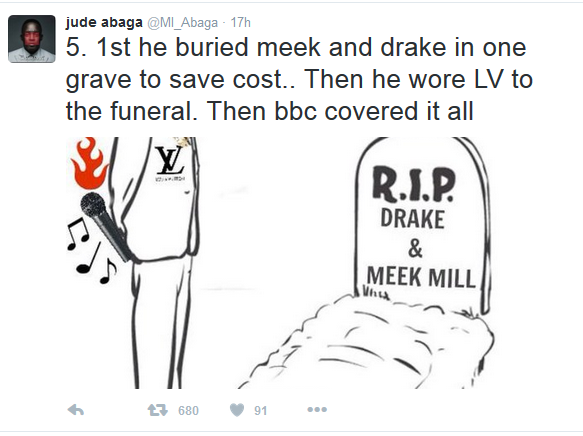Image resolution: width=583 pixels, height=436 pixels.
Task: Open the three-dot more options menu
Action: pyautogui.click(x=317, y=410)
